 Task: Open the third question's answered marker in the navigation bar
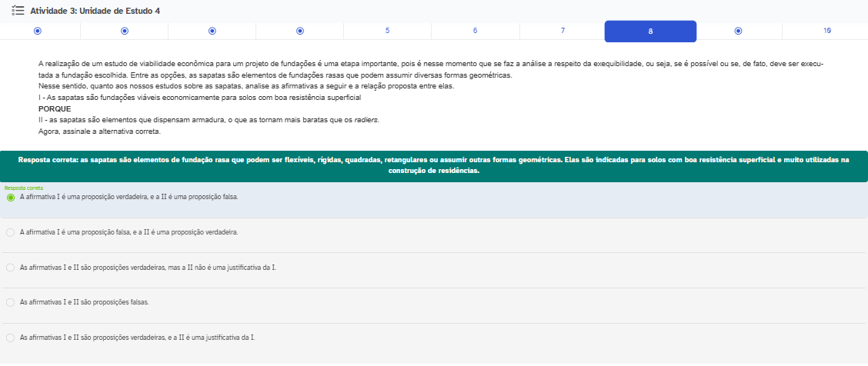tap(212, 31)
